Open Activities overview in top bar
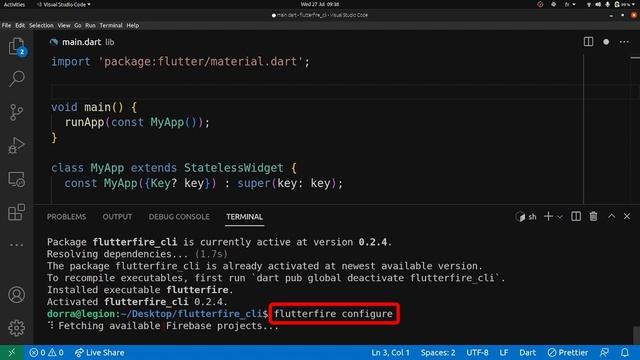 point(14,4)
